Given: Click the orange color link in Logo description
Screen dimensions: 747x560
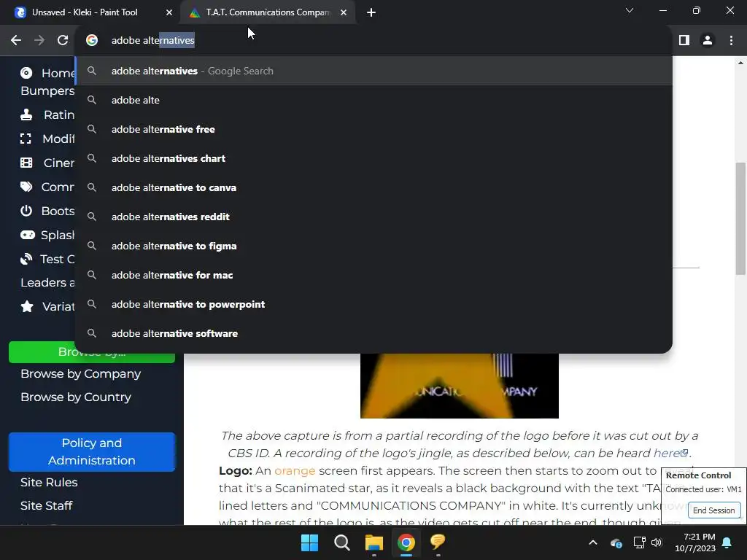Looking at the screenshot, I should tap(295, 471).
